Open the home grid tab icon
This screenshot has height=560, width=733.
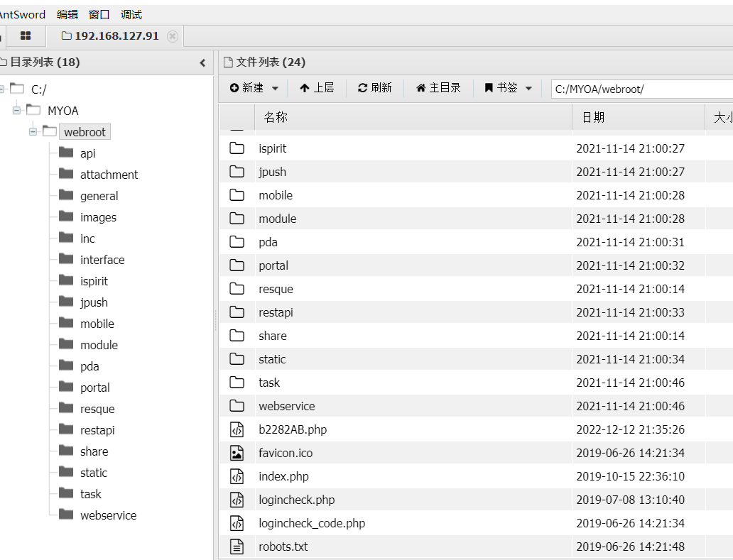pos(26,36)
